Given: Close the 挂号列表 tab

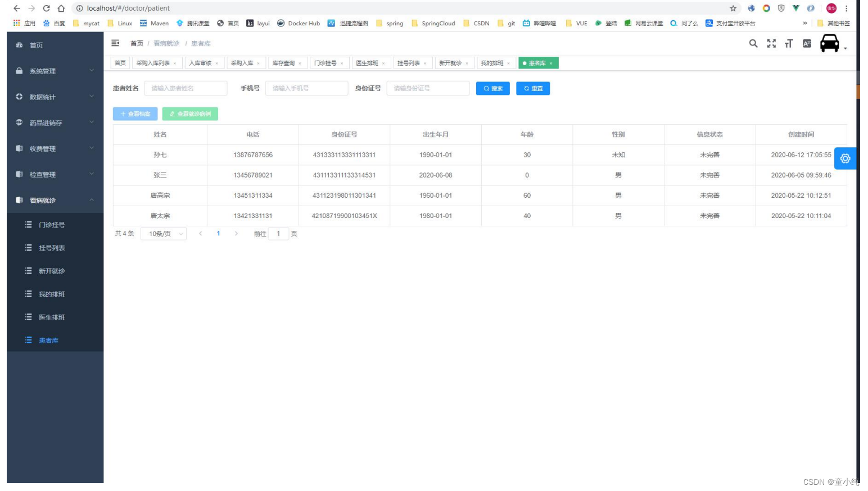Looking at the screenshot, I should (x=425, y=63).
